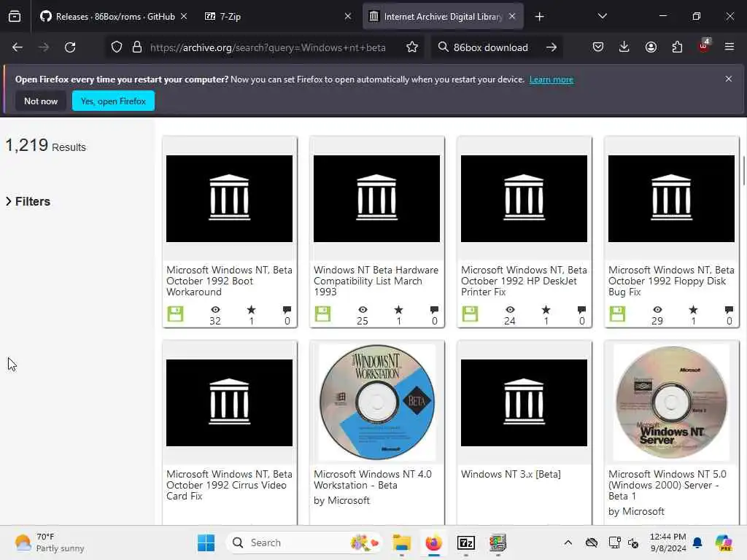Click the site security padlock icon
Screen dimensions: 747x560
click(x=137, y=47)
